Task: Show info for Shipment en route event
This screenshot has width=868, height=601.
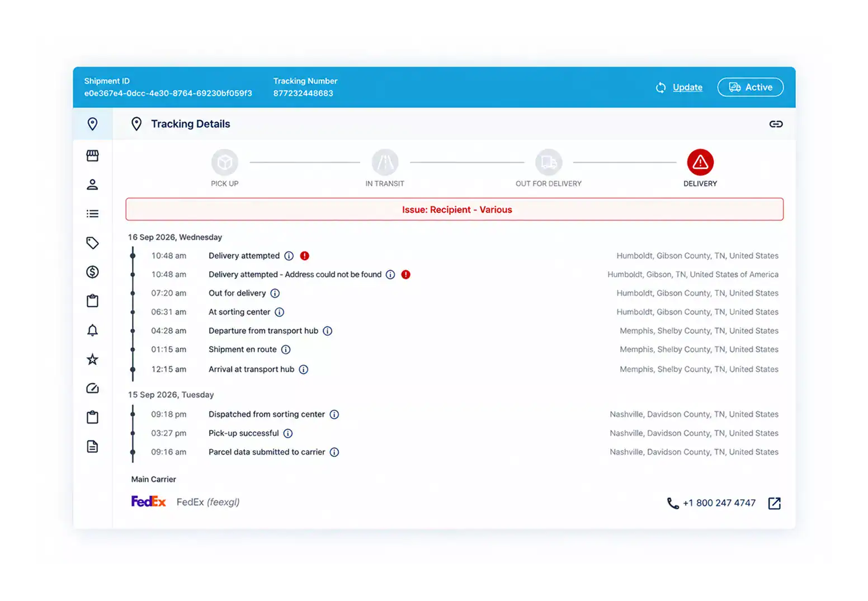Action: pos(286,350)
